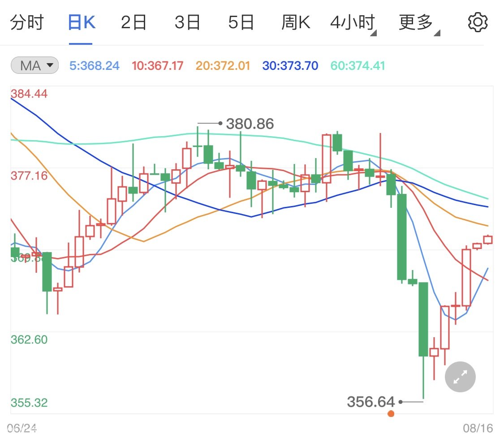
Task: Select the 日K tab
Action: [x=81, y=22]
